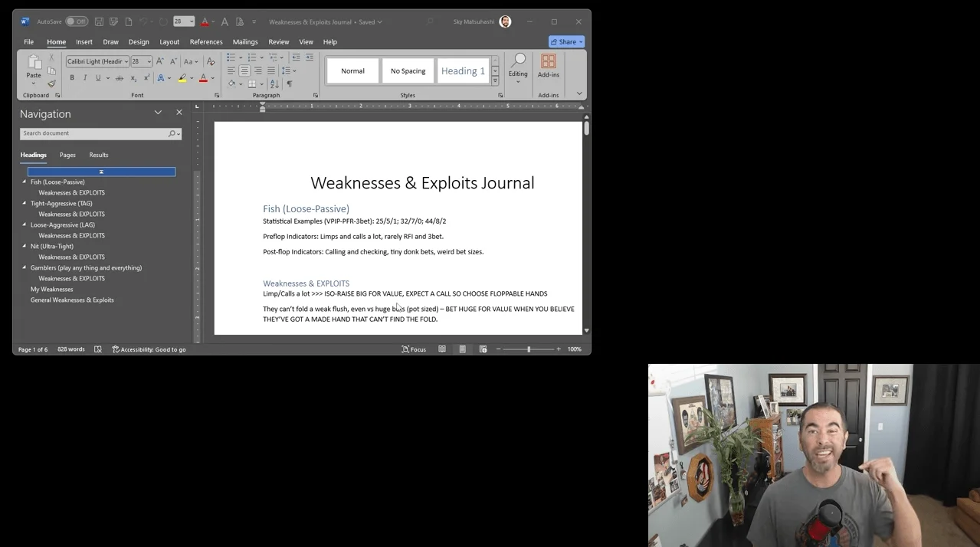Switch to Pages tab in Navigation pane
The height and width of the screenshot is (547, 980).
pyautogui.click(x=67, y=155)
